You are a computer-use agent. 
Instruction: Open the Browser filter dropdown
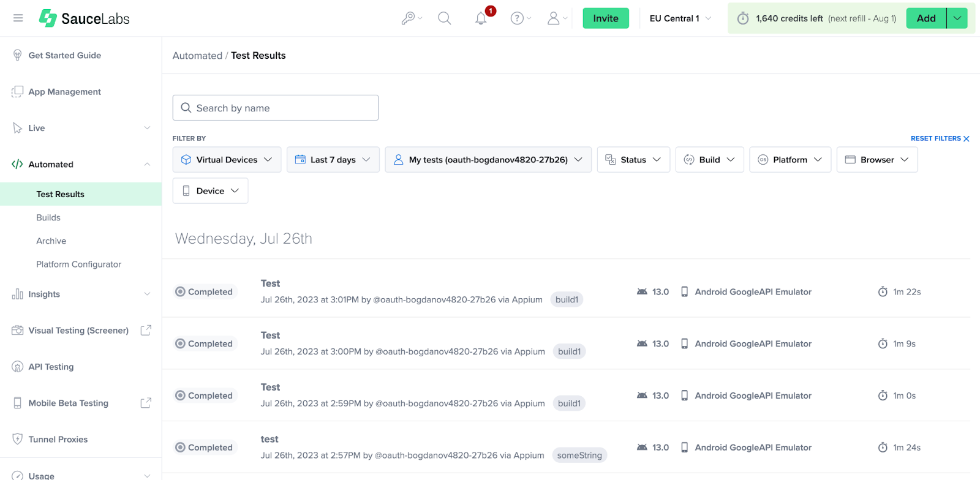coord(877,160)
